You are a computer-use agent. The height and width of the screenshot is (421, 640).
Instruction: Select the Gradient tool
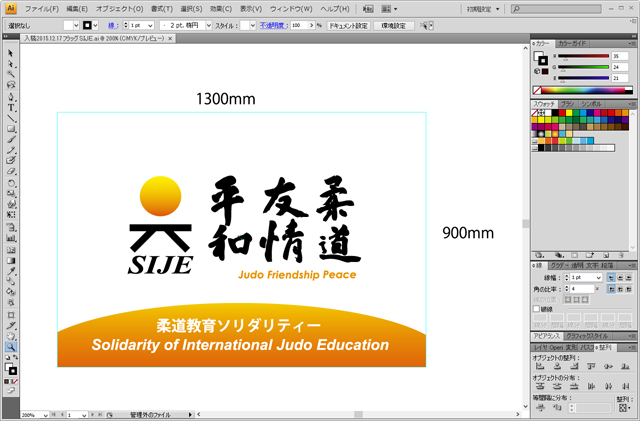(x=11, y=261)
